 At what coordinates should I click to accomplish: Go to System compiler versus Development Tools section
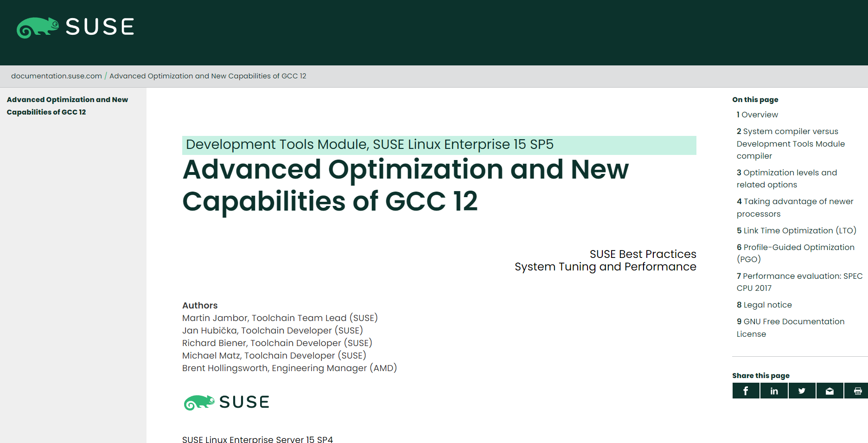coord(790,144)
